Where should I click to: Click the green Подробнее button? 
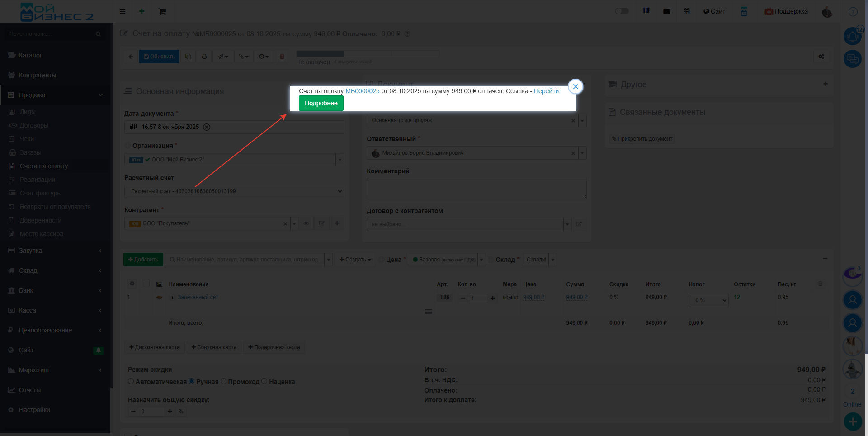pyautogui.click(x=321, y=103)
